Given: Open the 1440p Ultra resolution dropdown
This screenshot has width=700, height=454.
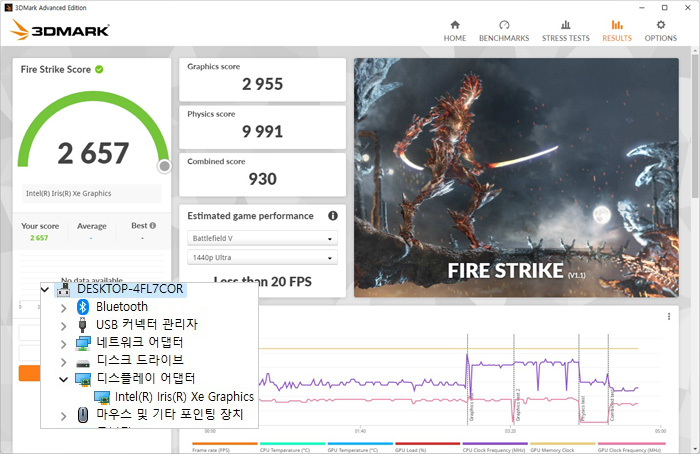Looking at the screenshot, I should 262,258.
